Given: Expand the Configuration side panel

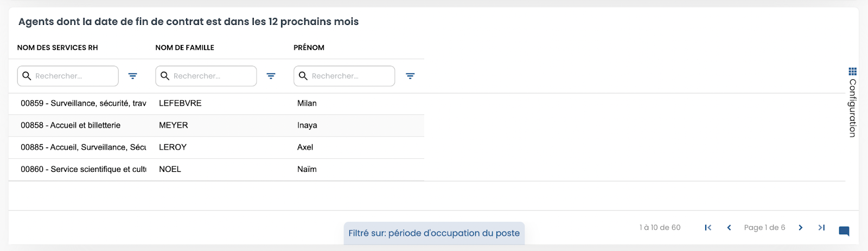Looking at the screenshot, I should point(852,102).
